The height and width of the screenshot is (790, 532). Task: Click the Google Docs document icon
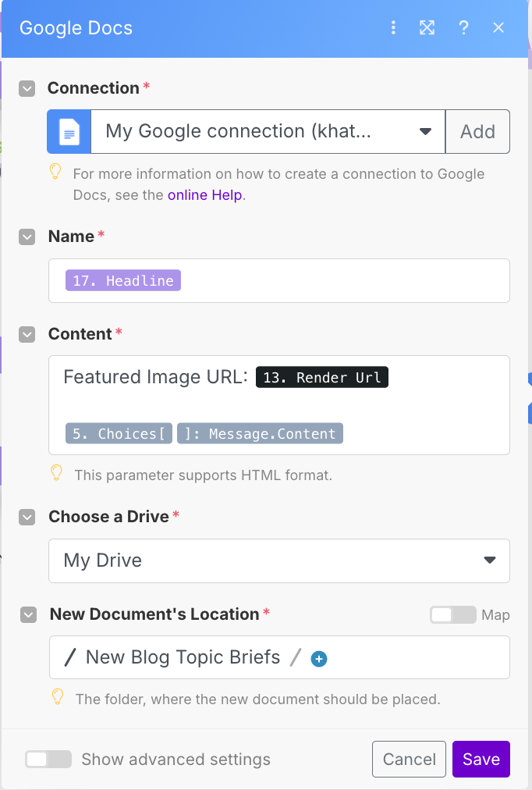(69, 131)
